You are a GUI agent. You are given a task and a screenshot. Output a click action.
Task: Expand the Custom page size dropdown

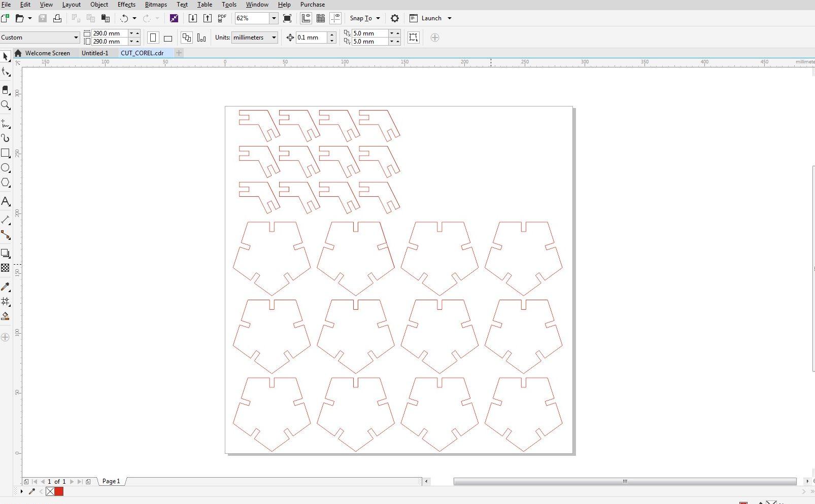(x=76, y=38)
